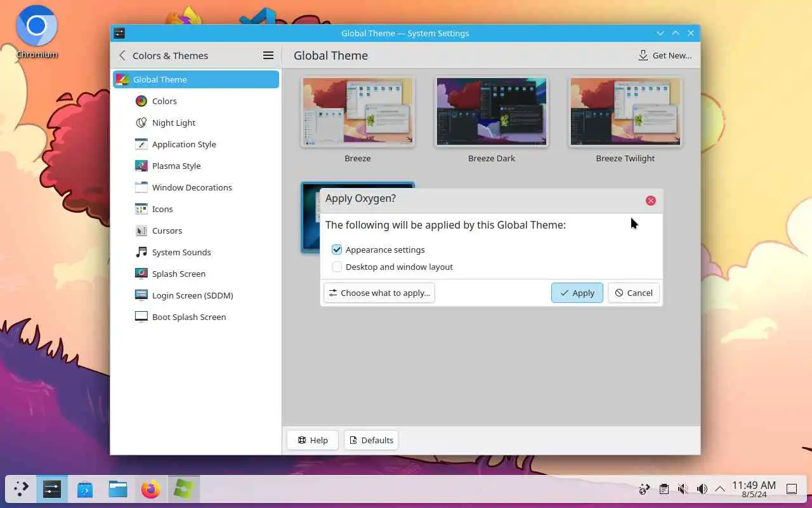
Task: Open Dolphin file manager from taskbar
Action: 118,489
